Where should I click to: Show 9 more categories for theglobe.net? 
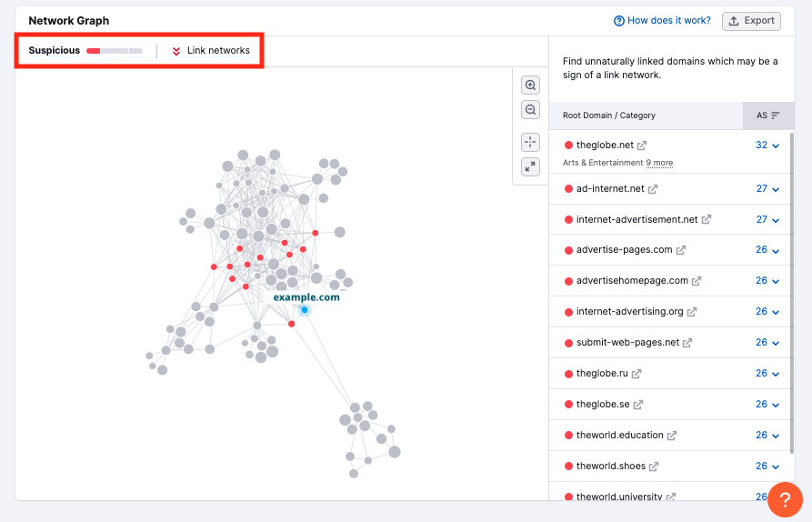click(659, 163)
